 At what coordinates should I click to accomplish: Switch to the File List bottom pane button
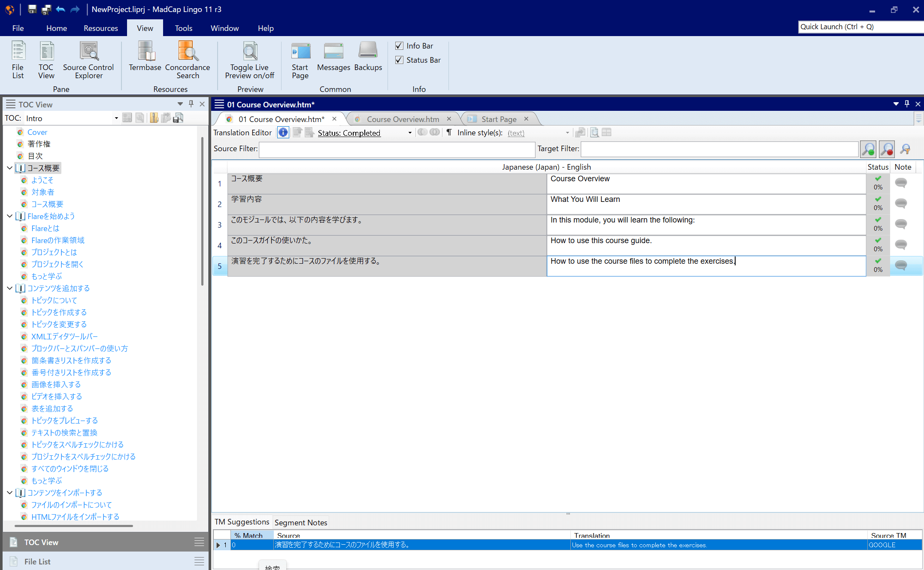point(106,561)
